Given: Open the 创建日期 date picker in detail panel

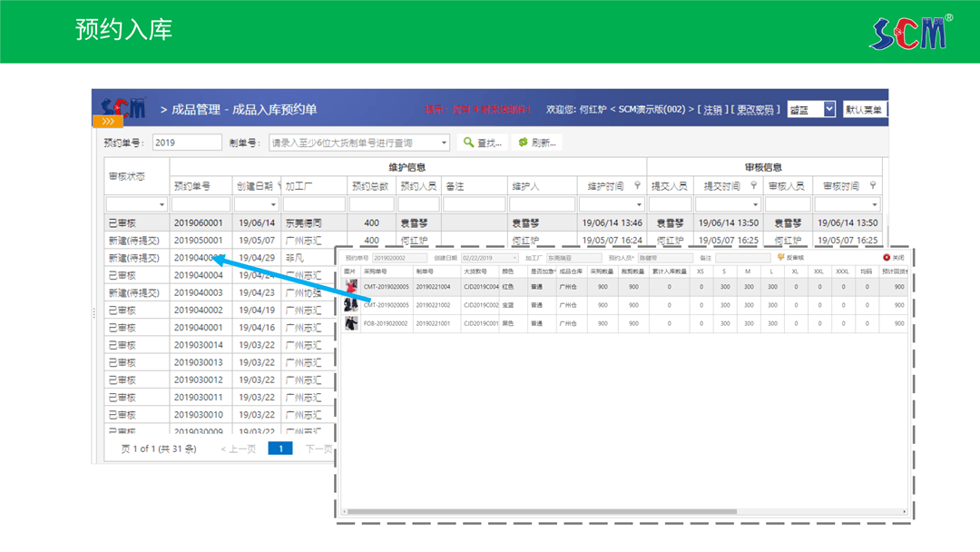Looking at the screenshot, I should pyautogui.click(x=515, y=258).
